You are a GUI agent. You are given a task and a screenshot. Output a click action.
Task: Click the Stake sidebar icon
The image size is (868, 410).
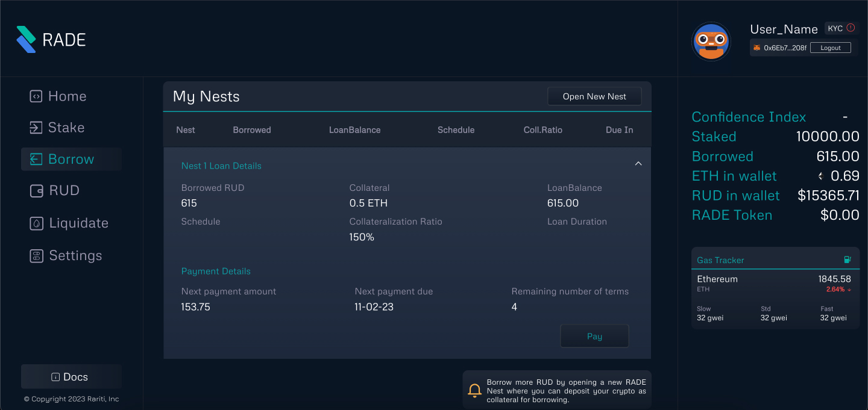pyautogui.click(x=36, y=128)
